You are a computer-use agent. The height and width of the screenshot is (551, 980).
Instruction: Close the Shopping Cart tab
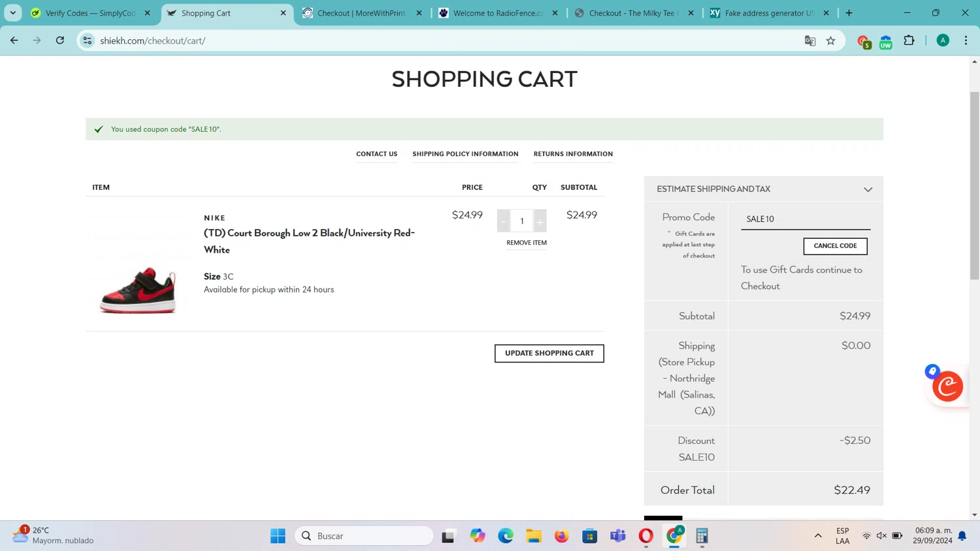[x=283, y=13]
